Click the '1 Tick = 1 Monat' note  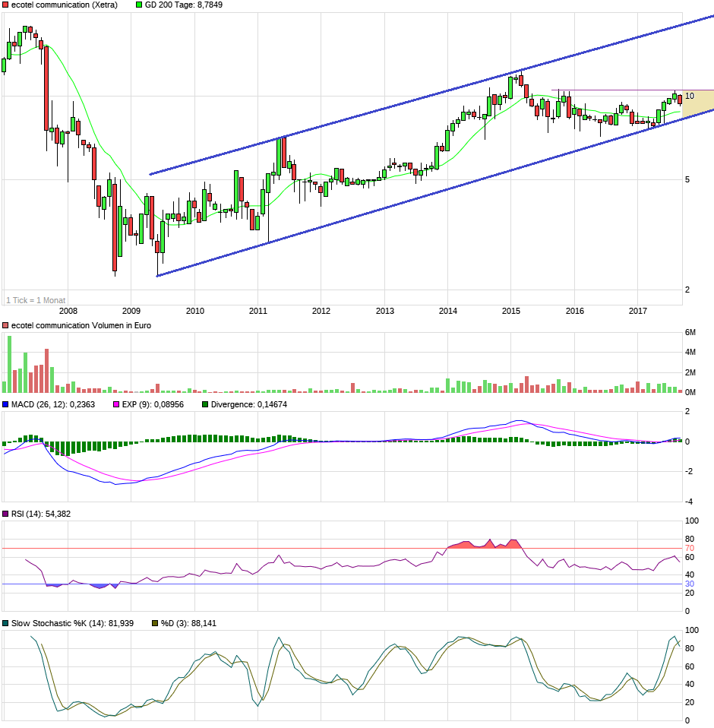[36, 300]
